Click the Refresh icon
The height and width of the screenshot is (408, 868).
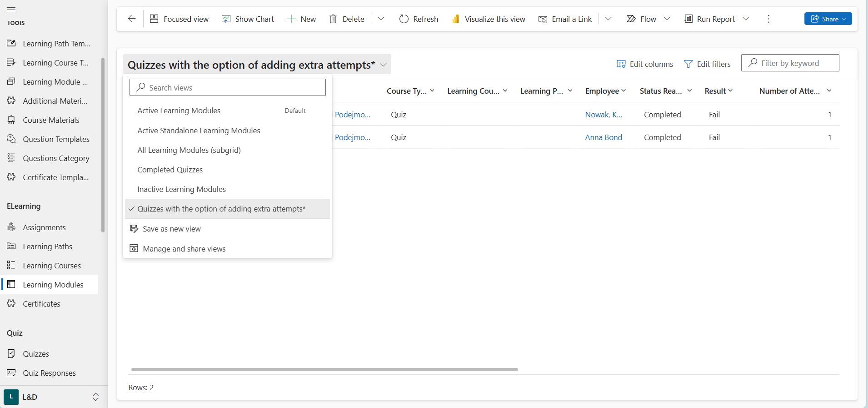coord(404,19)
